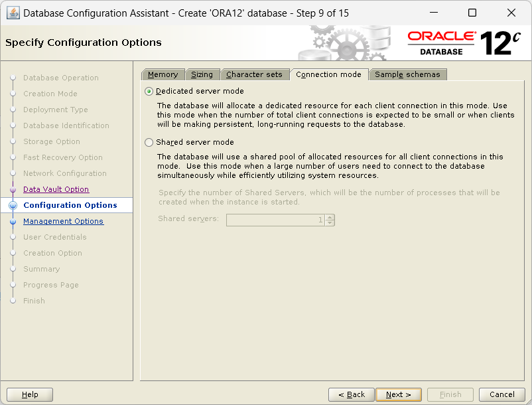Viewport: 532px width, 405px height.
Task: Click the Java app icon in title bar
Action: coord(13,13)
